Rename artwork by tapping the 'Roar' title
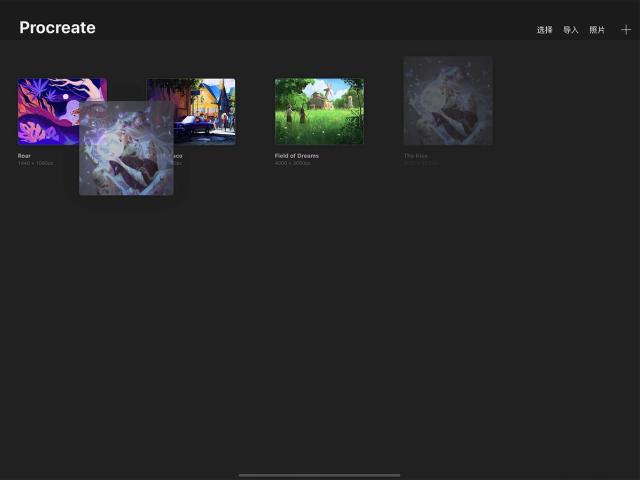Image resolution: width=640 pixels, height=480 pixels. [x=24, y=156]
